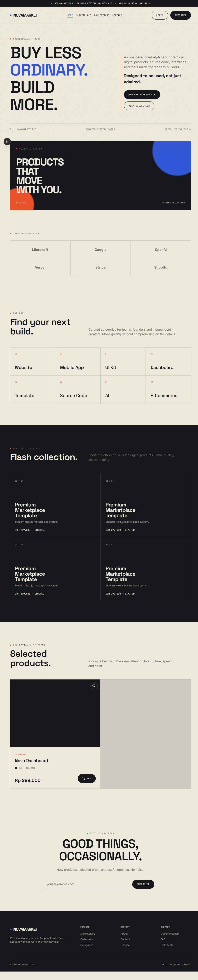Open footer Collections link
198x980 pixels.
87,939
